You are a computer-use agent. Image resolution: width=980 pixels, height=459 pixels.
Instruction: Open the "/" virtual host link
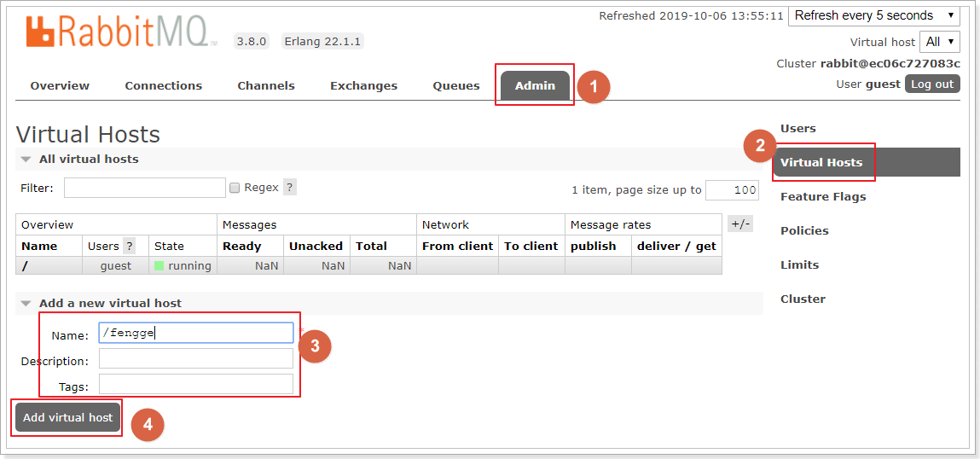point(25,266)
